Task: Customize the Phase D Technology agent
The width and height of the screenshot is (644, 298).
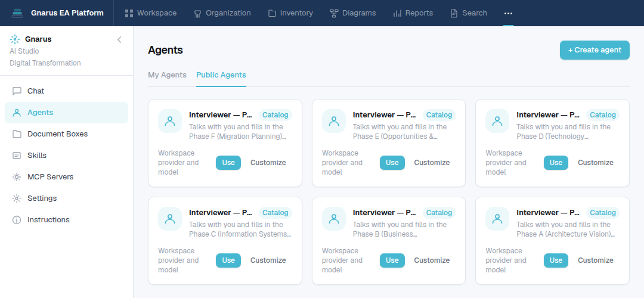Action: (596, 163)
